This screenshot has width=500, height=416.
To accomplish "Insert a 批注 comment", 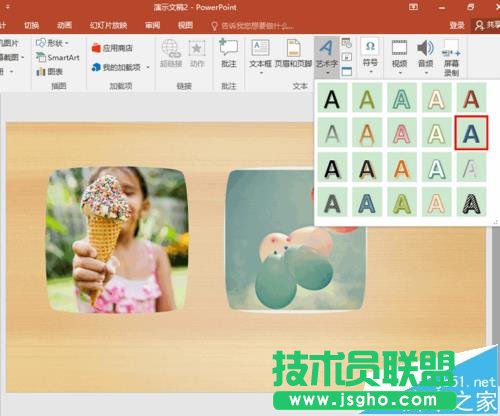I will pos(229,53).
